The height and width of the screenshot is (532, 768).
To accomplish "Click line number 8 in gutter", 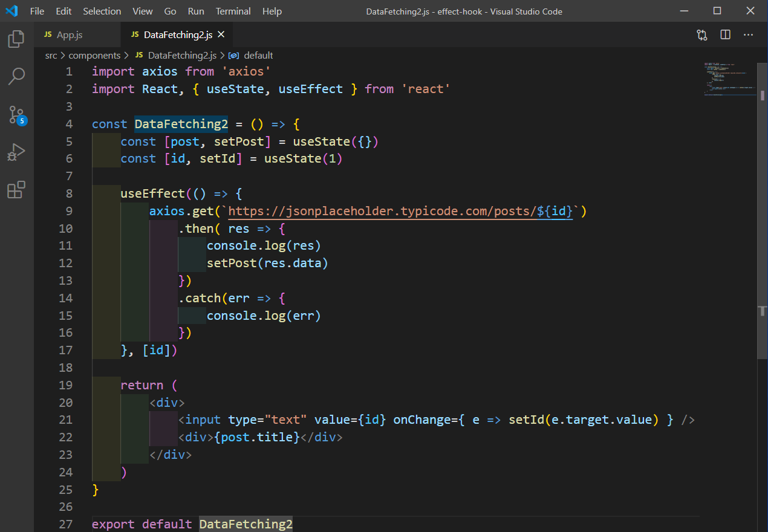I will [x=69, y=193].
